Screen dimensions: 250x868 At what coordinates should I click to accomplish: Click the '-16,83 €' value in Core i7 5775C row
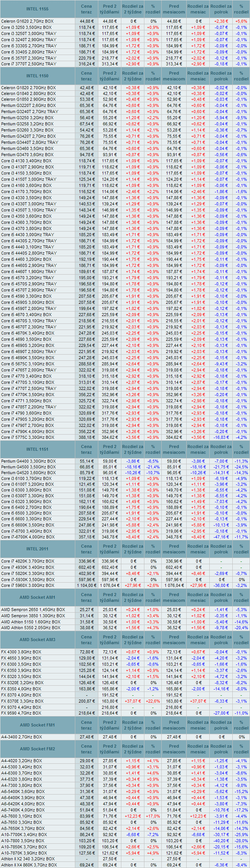(x=221, y=438)
